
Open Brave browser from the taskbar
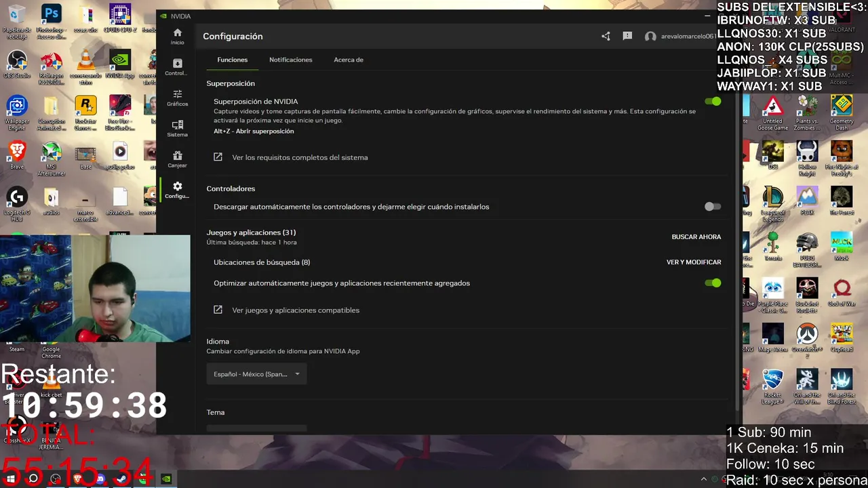coord(78,479)
